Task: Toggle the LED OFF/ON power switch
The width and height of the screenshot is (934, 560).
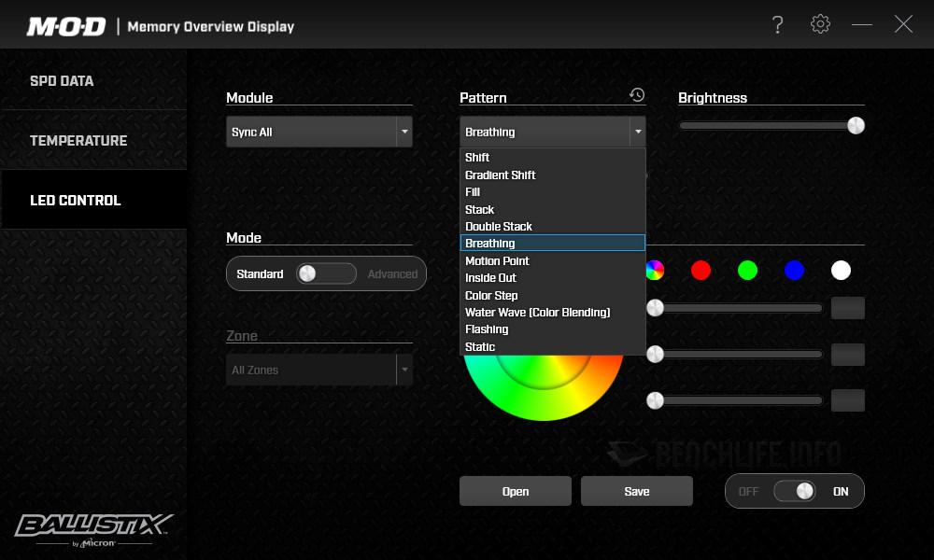Action: (795, 491)
